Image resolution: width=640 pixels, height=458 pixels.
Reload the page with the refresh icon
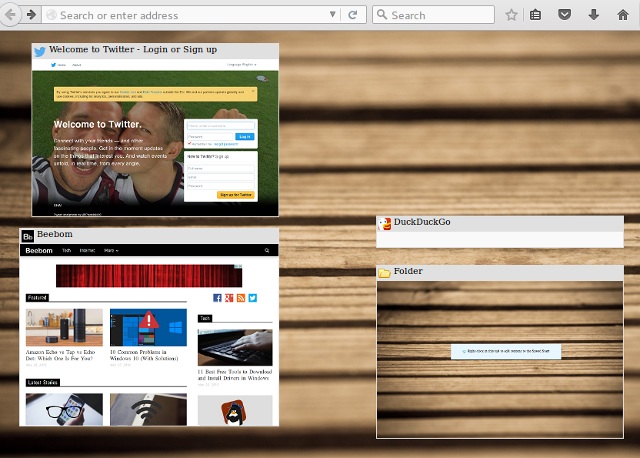tap(353, 15)
